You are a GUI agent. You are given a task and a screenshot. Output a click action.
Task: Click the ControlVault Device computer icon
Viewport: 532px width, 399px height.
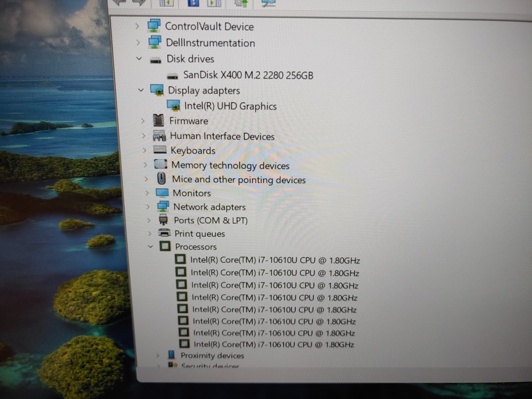tap(154, 26)
